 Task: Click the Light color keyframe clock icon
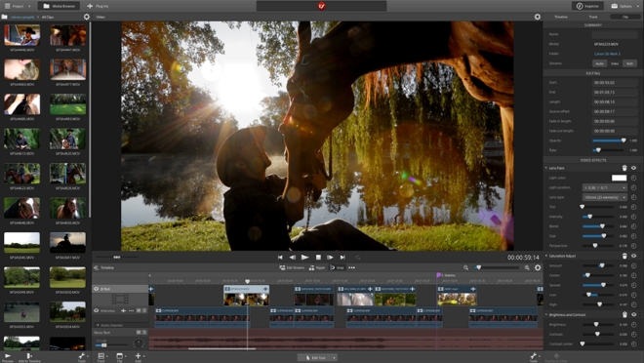click(x=633, y=178)
